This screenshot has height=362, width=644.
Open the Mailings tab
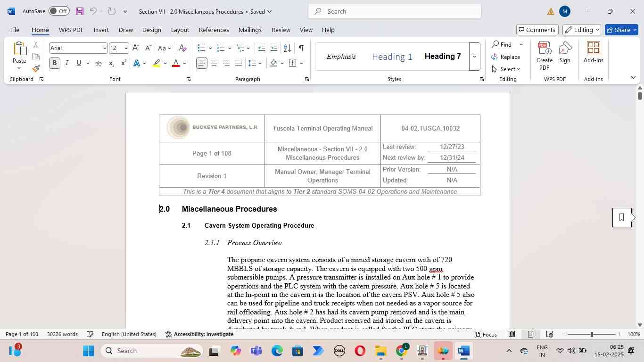[x=250, y=30]
